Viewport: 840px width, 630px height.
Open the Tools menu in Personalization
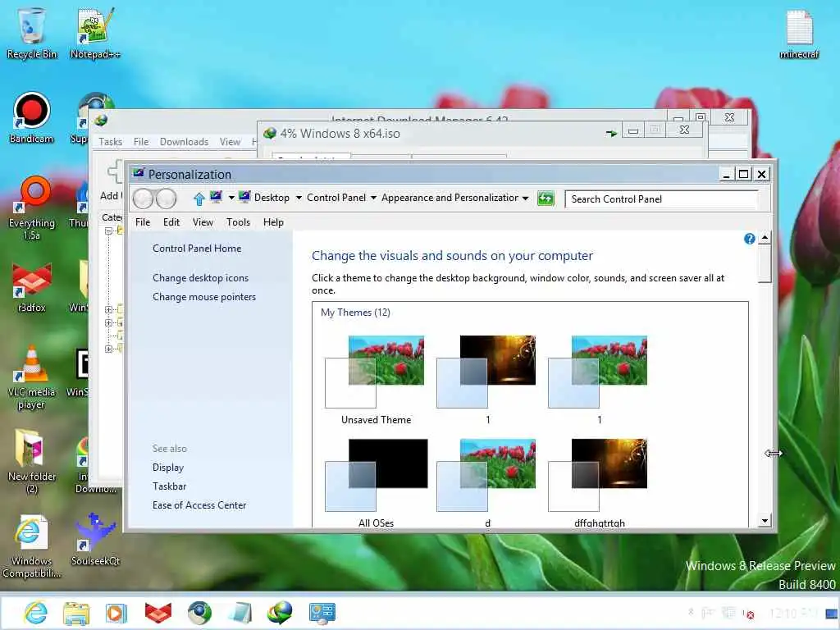[x=239, y=222]
